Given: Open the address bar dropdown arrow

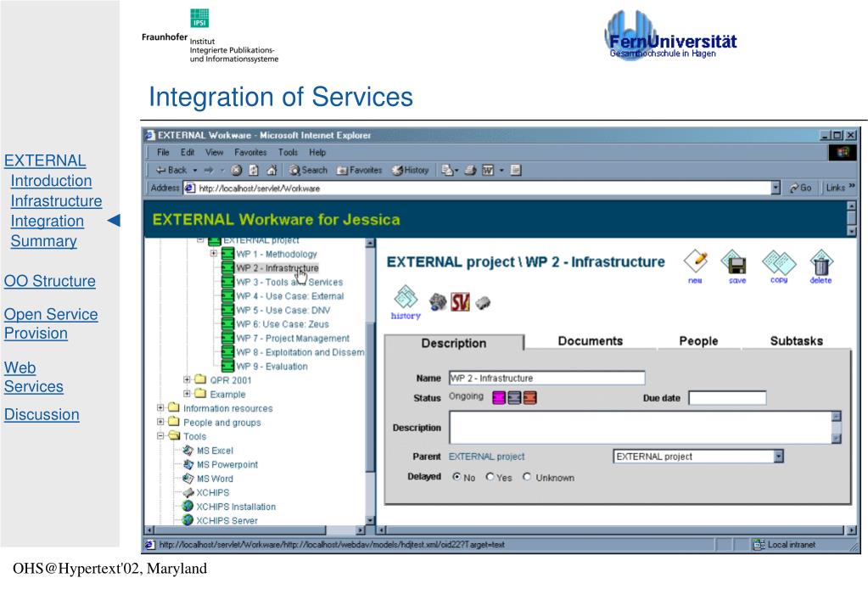Looking at the screenshot, I should click(776, 188).
